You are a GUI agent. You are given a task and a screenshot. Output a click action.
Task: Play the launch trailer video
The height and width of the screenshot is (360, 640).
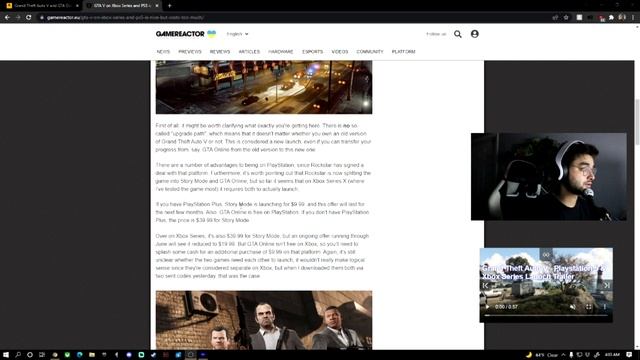pos(487,307)
